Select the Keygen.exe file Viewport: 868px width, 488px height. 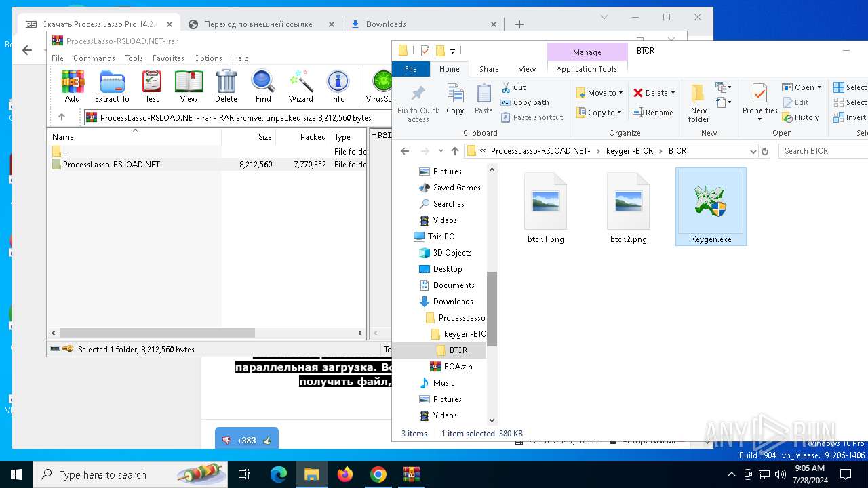[x=711, y=207]
